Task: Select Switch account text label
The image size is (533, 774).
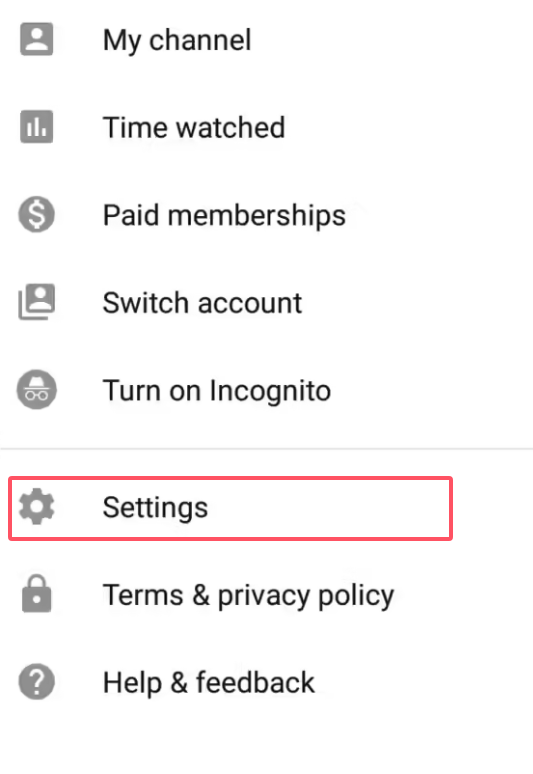Action: [202, 303]
